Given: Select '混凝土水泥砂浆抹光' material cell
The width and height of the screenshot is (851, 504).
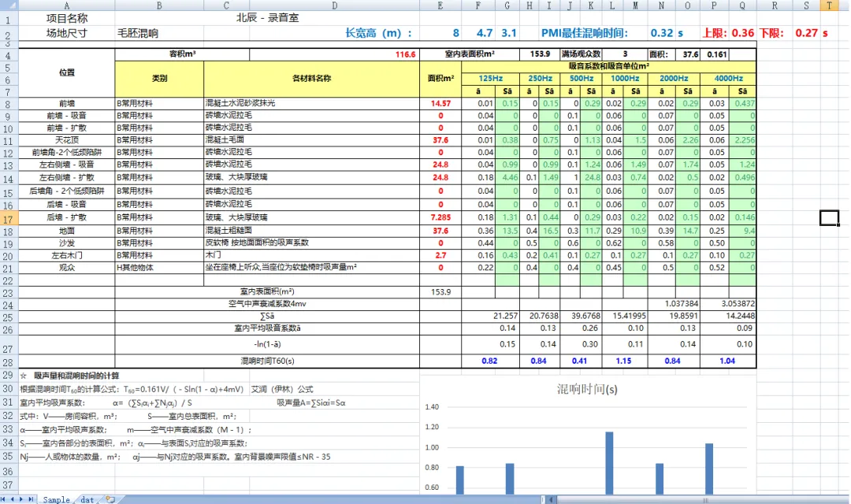Looking at the screenshot, I should point(311,104).
